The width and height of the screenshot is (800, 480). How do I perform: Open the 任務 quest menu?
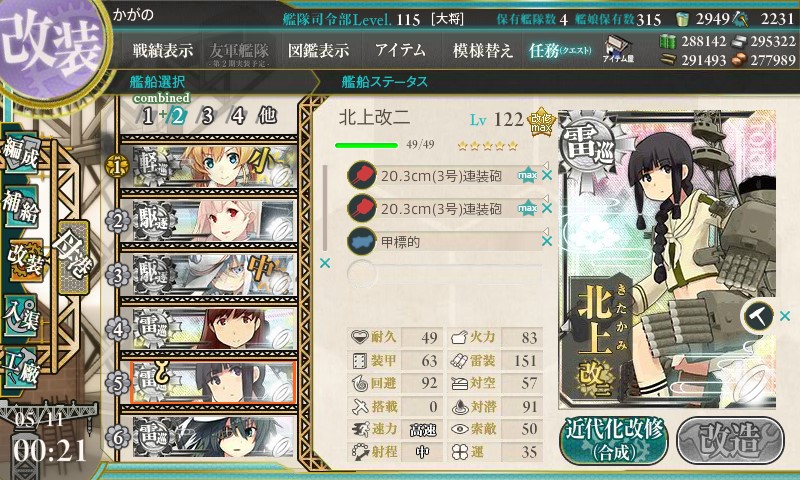(560, 50)
